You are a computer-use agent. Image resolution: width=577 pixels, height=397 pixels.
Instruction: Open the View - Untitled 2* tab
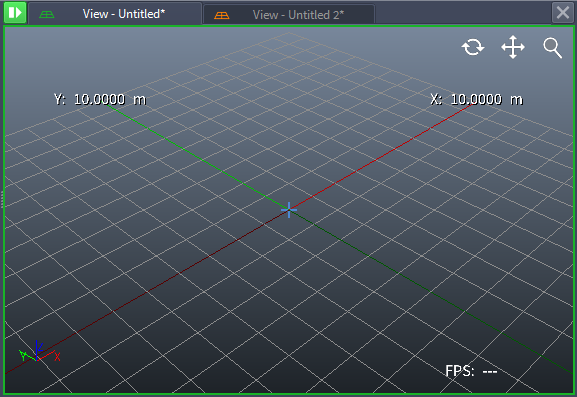[x=289, y=15]
